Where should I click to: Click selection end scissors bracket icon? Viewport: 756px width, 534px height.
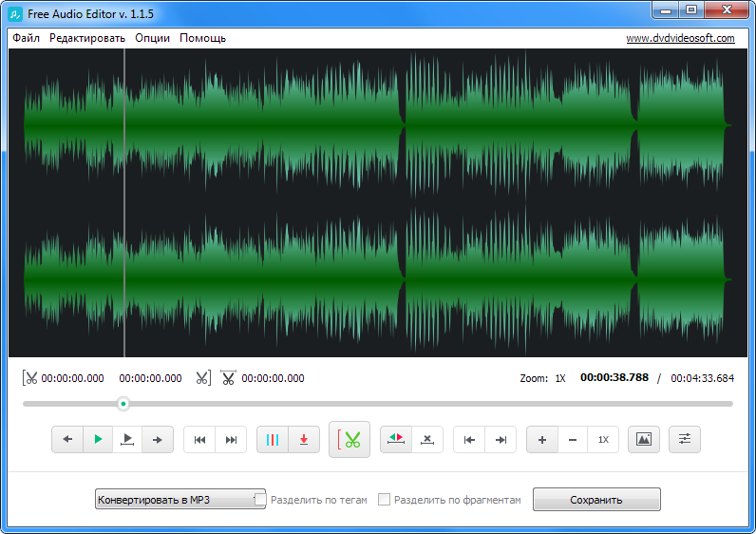[x=203, y=378]
